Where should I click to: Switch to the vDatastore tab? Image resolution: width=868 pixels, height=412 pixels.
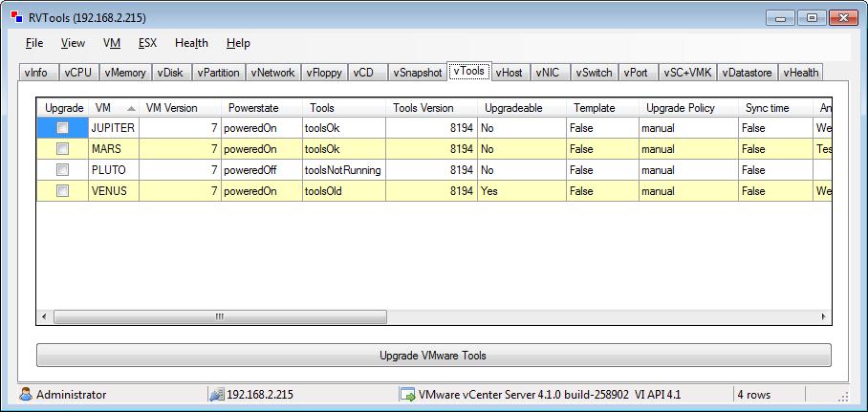[x=748, y=73]
